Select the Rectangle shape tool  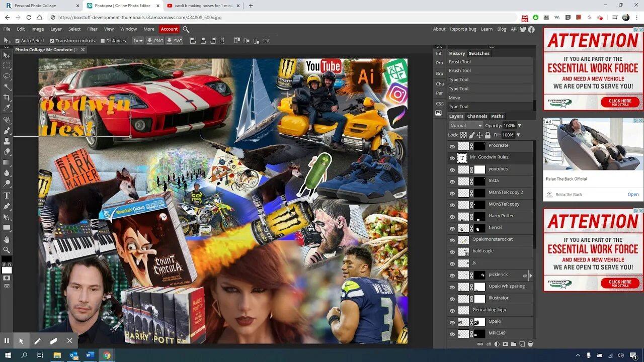(7, 227)
